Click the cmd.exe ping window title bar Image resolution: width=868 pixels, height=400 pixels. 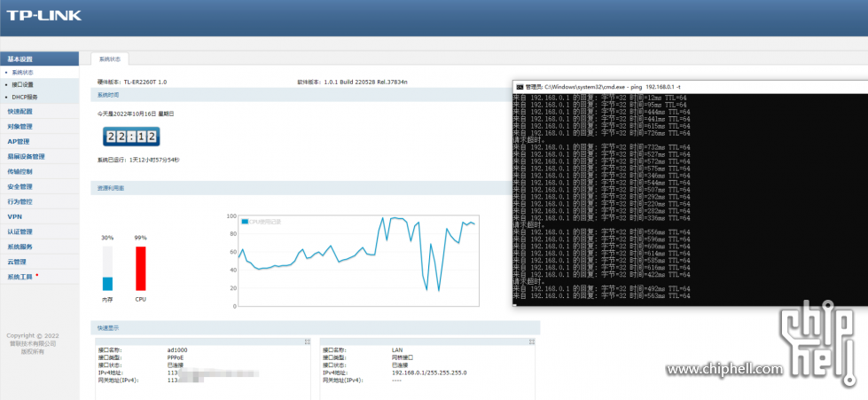click(x=691, y=86)
